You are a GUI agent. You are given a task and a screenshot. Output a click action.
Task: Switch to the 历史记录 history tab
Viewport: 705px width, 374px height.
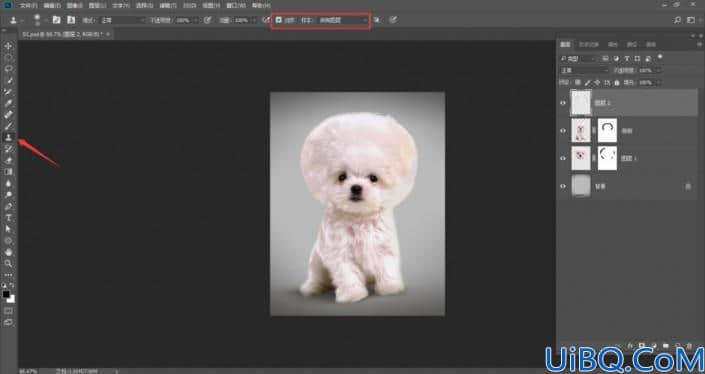589,45
